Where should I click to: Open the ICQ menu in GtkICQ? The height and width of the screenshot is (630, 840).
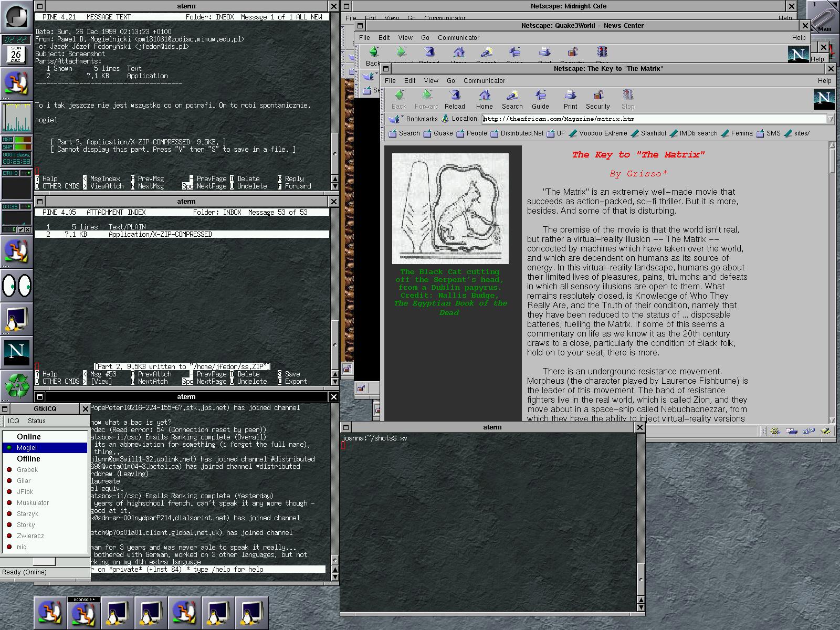[x=13, y=421]
